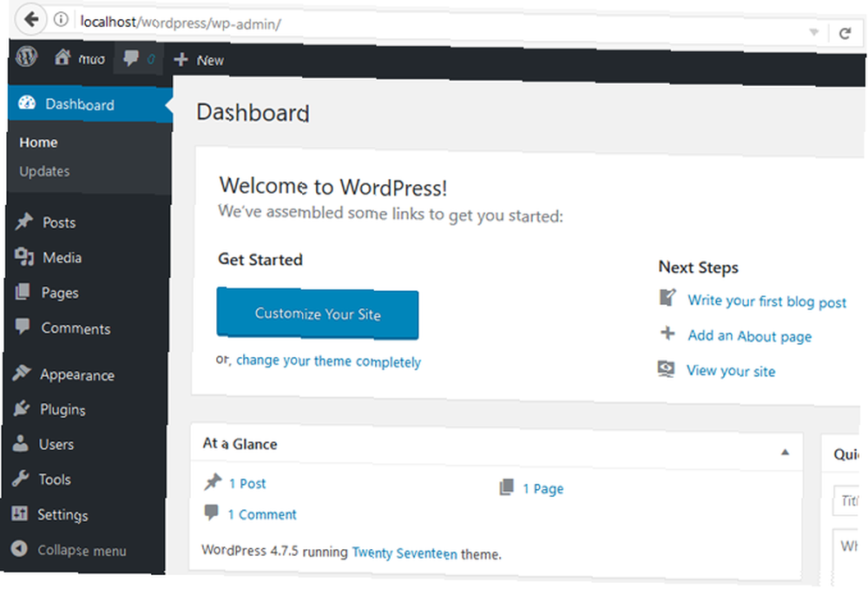This screenshot has width=868, height=589.
Task: Click the Tools wrench icon
Action: tap(21, 478)
